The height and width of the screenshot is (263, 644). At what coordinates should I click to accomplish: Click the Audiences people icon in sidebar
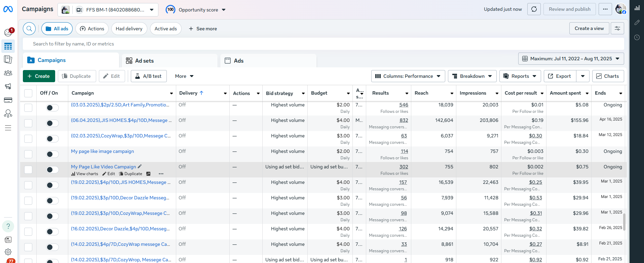pos(8,73)
